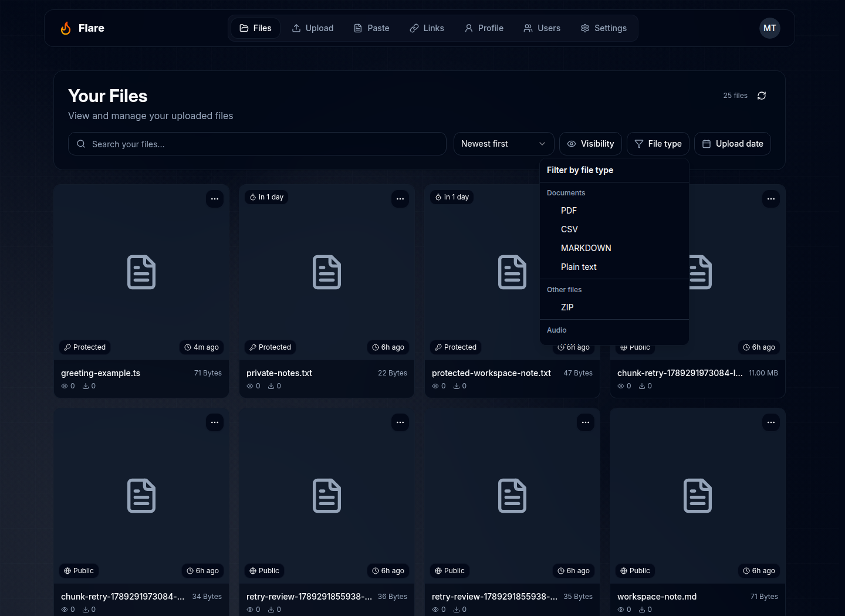Open options menu for retry-review 36 Bytes file
This screenshot has width=845, height=616.
400,422
